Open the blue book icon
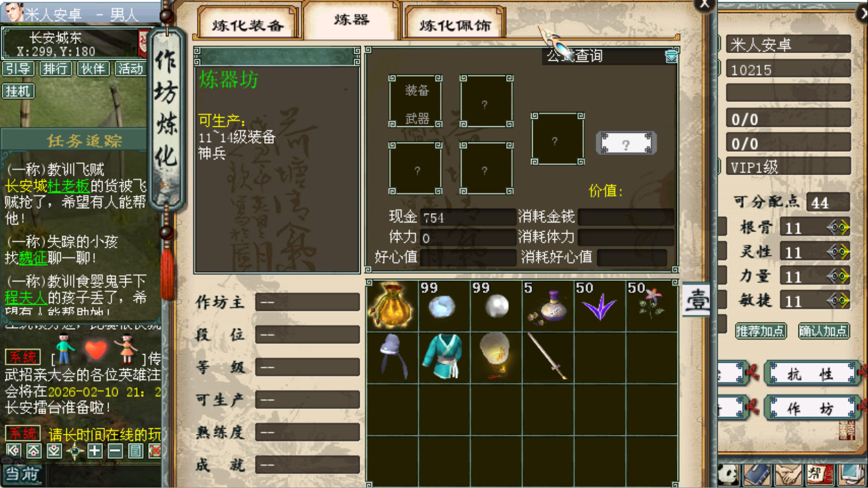 coord(757,474)
